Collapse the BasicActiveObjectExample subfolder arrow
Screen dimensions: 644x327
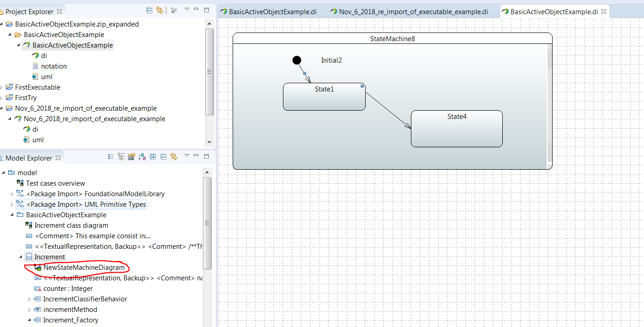click(10, 34)
